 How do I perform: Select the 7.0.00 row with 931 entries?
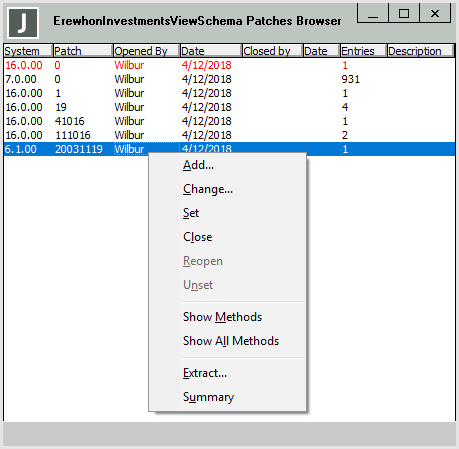point(229,79)
